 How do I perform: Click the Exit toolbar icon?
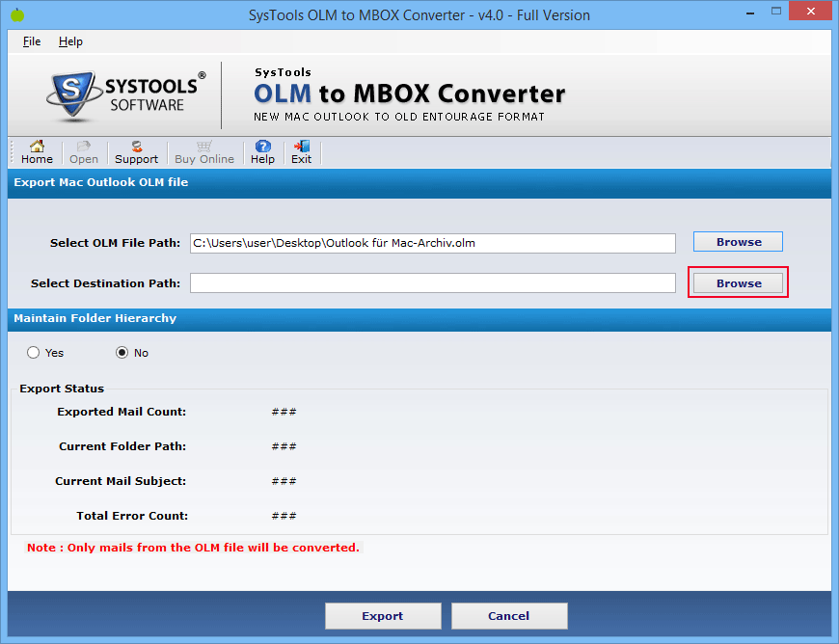[301, 152]
